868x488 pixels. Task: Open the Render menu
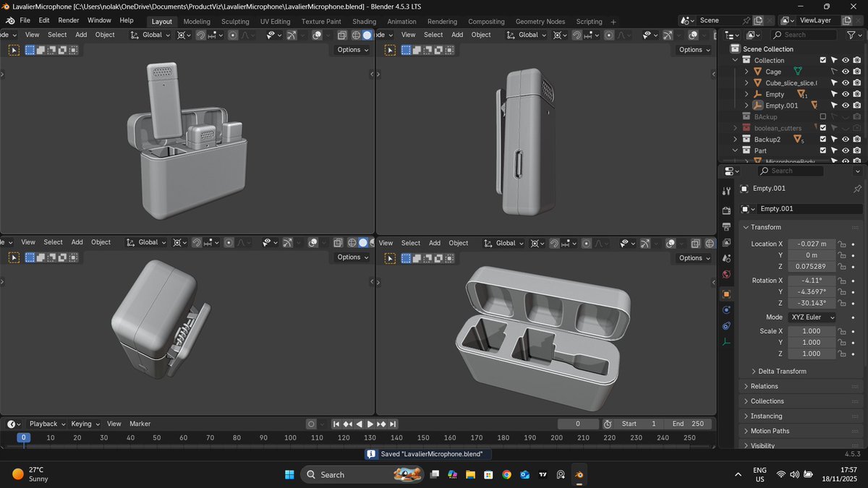coord(69,20)
